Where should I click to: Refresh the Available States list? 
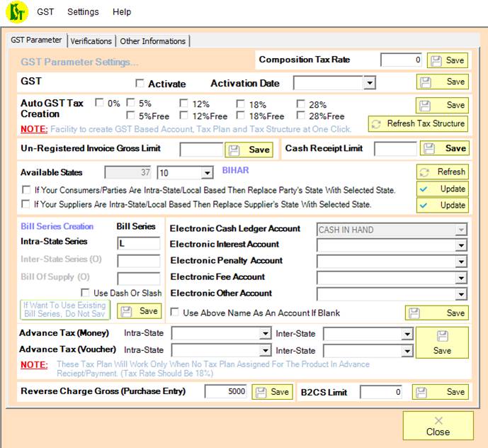coord(442,172)
